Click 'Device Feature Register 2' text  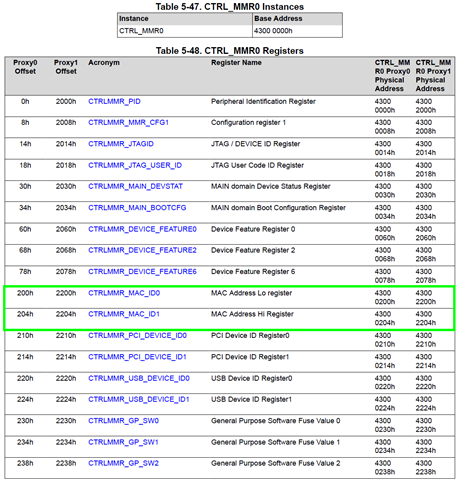click(x=253, y=250)
